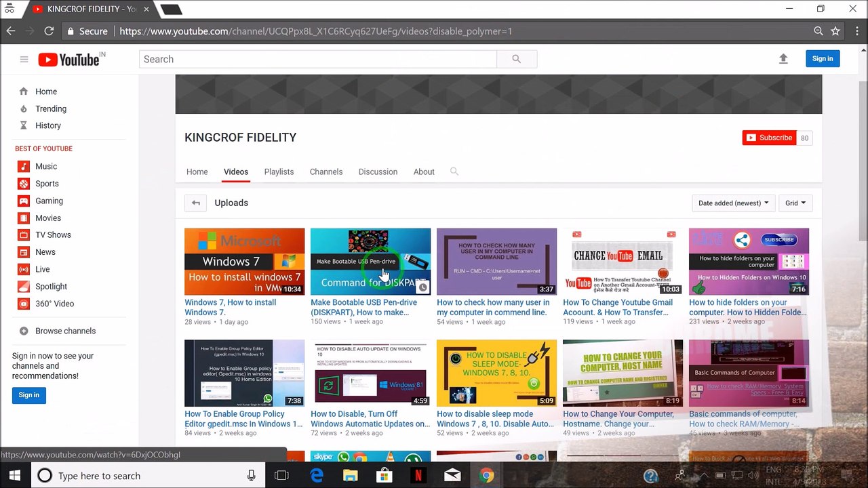
Task: Switch to the Playlists tab
Action: click(279, 171)
